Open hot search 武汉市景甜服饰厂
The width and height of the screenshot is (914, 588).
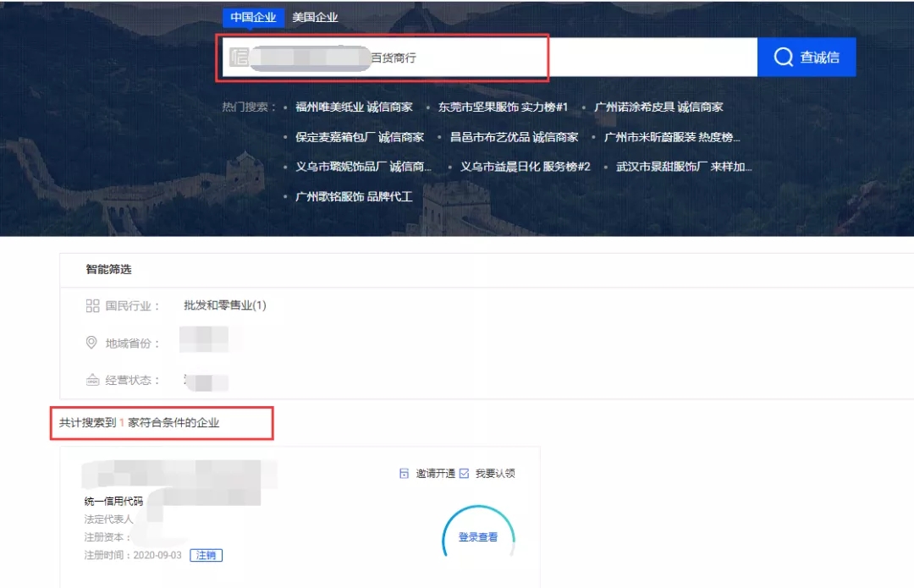tap(684, 167)
